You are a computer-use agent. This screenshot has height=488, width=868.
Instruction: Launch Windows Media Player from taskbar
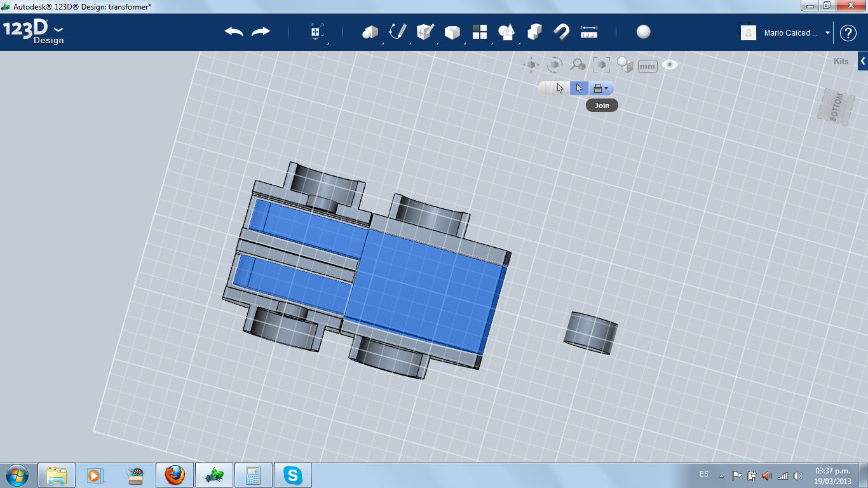[x=95, y=475]
